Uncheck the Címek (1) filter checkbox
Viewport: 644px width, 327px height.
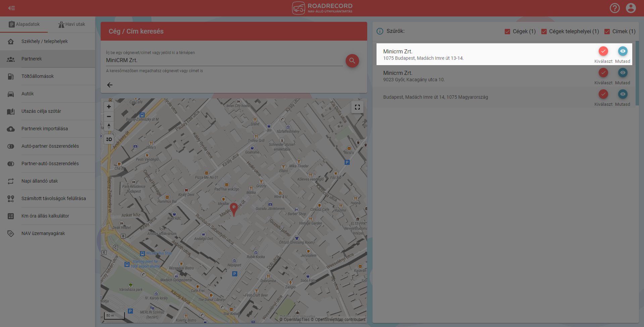point(607,31)
